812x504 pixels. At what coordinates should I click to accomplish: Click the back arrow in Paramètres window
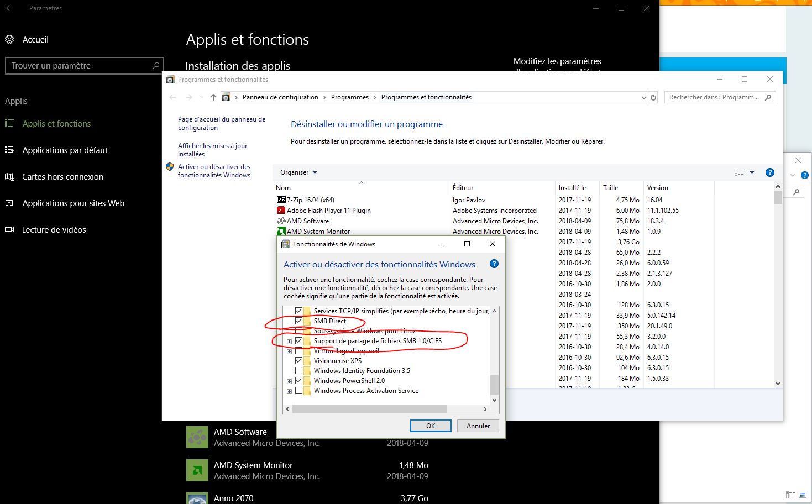(9, 8)
